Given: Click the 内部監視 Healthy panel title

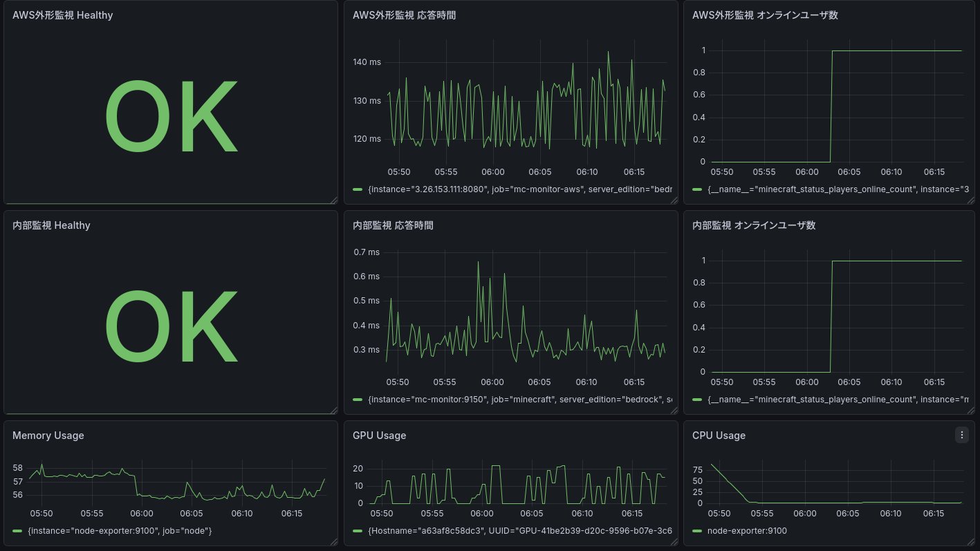Looking at the screenshot, I should pos(51,225).
